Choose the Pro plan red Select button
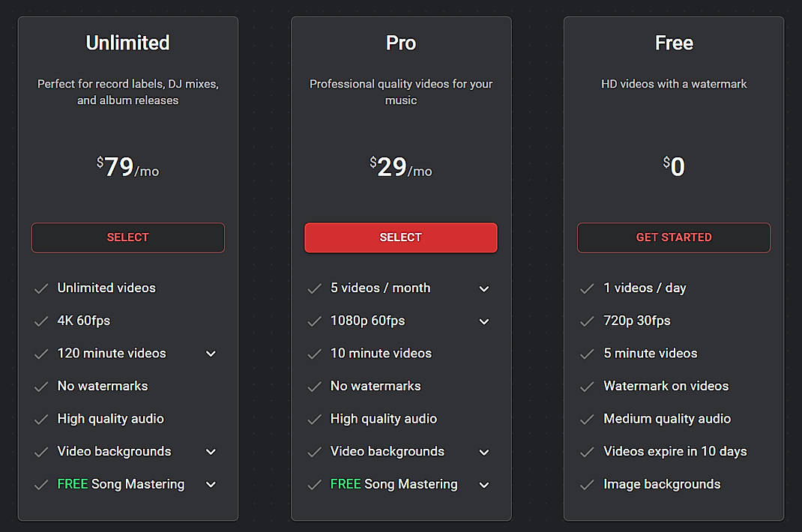Screen dimensions: 802x532 400,238
